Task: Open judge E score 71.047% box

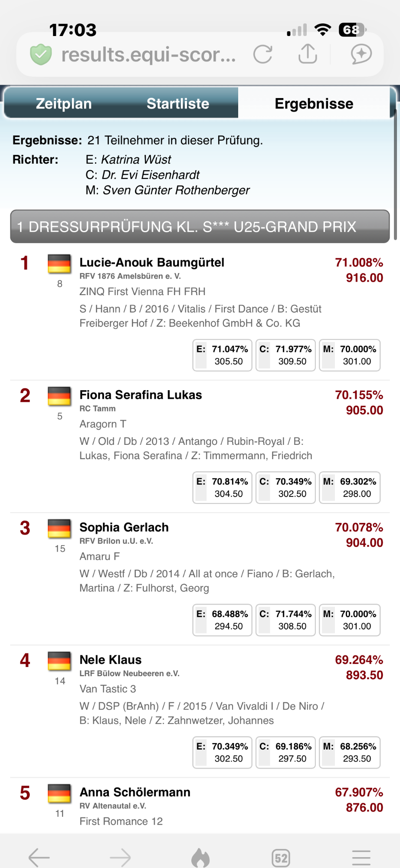Action: point(222,355)
